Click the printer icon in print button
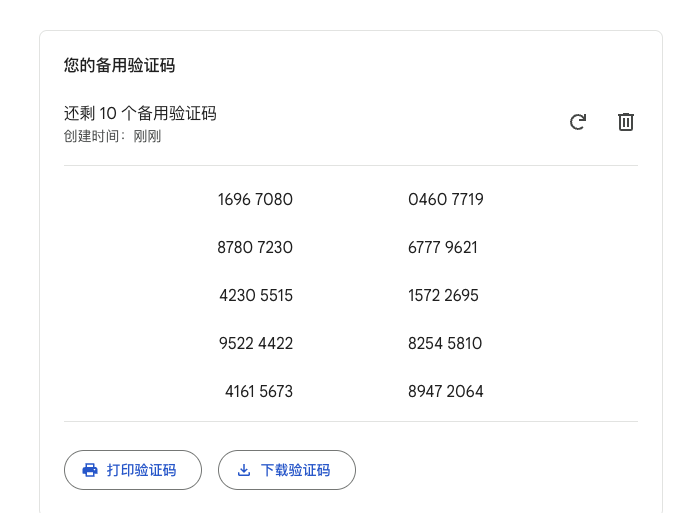The width and height of the screenshot is (677, 513). [x=90, y=470]
